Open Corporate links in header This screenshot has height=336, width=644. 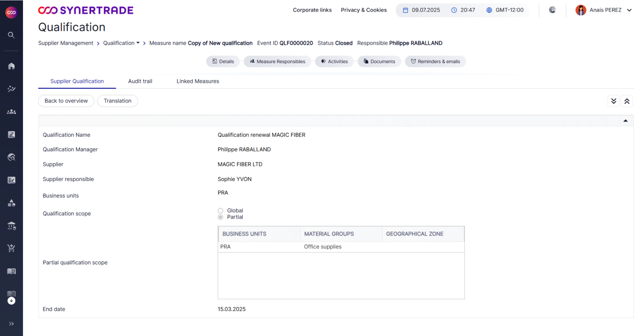pyautogui.click(x=312, y=10)
